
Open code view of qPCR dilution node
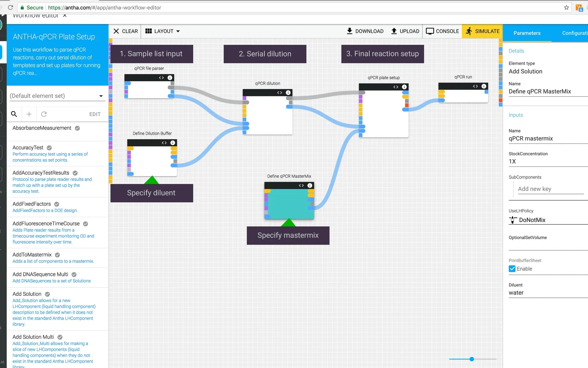[x=280, y=93]
